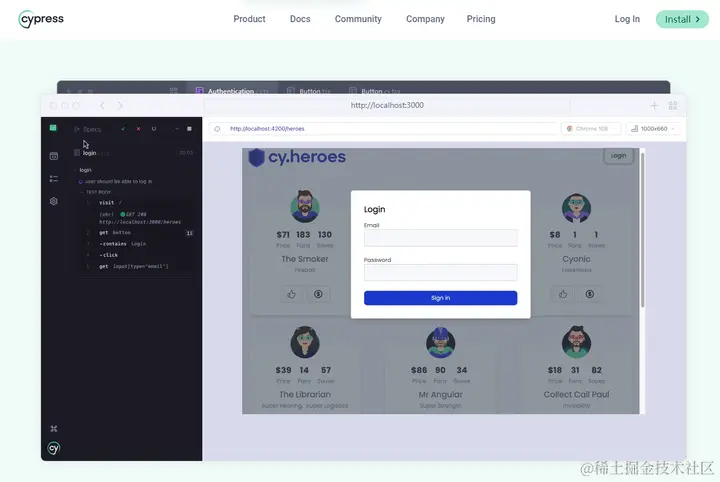The width and height of the screenshot is (720, 482).
Task: Click the red failed X counter
Action: click(138, 129)
